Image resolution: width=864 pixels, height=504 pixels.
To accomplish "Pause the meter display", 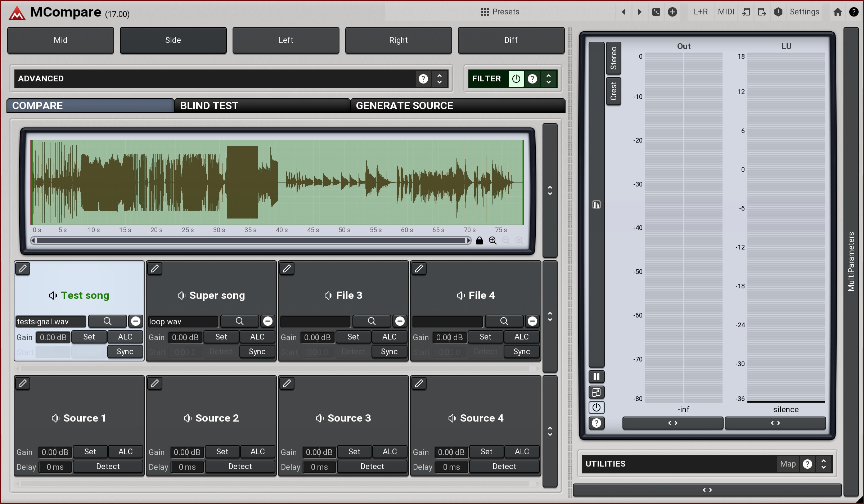I will (596, 377).
